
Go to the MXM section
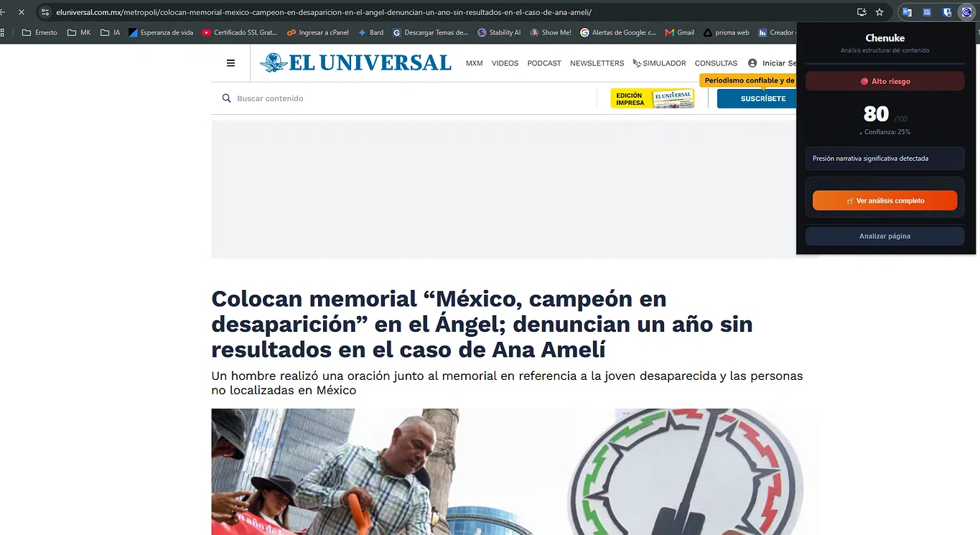474,63
